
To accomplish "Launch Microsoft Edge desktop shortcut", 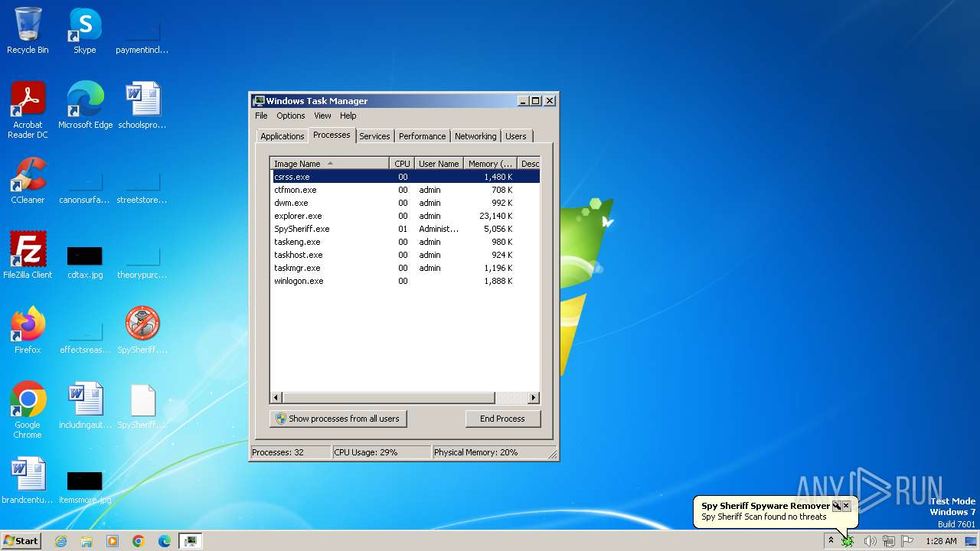I will pos(85,105).
